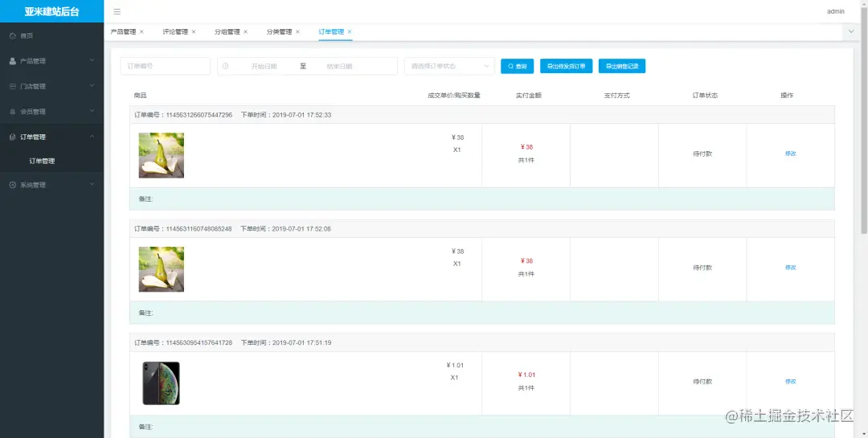
Task: Focus the 订单编号 input field
Action: 165,66
